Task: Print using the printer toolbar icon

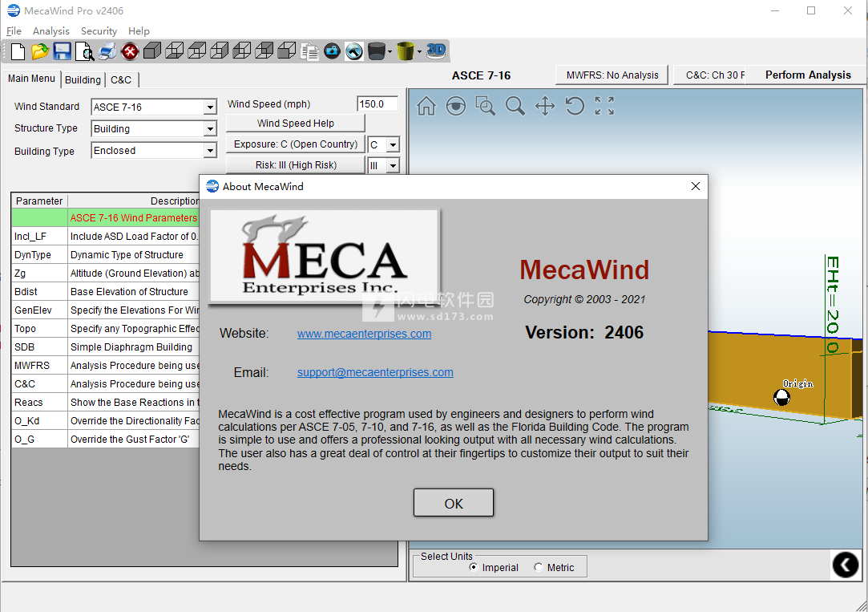Action: [107, 51]
